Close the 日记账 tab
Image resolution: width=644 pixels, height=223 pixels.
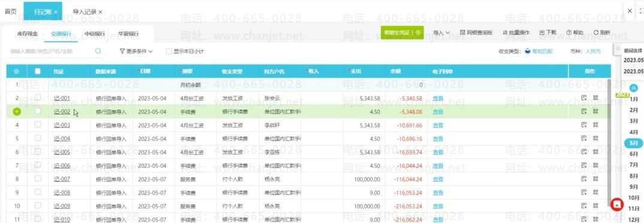point(56,12)
